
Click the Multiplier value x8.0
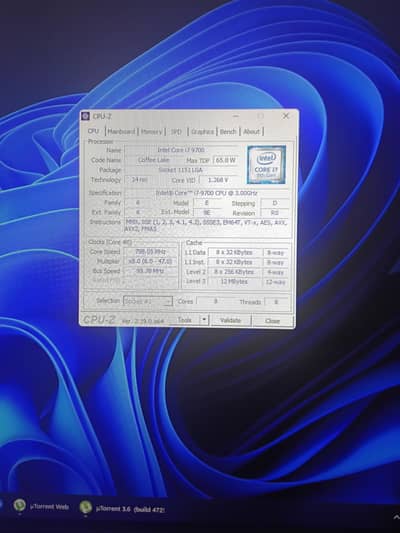[x=150, y=261]
